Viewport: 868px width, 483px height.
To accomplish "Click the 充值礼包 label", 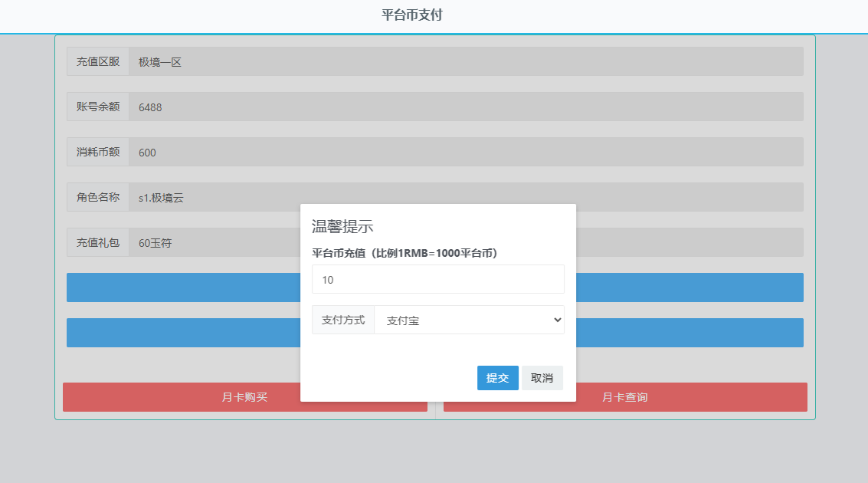I will tap(98, 243).
